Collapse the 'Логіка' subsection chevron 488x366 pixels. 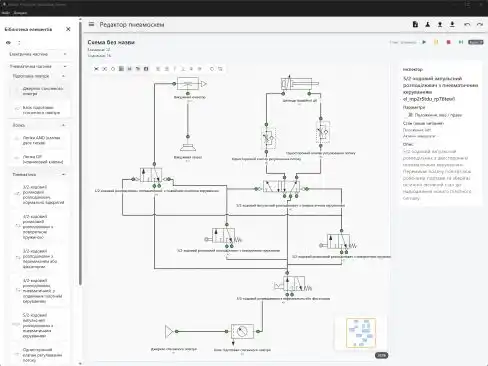[63, 125]
